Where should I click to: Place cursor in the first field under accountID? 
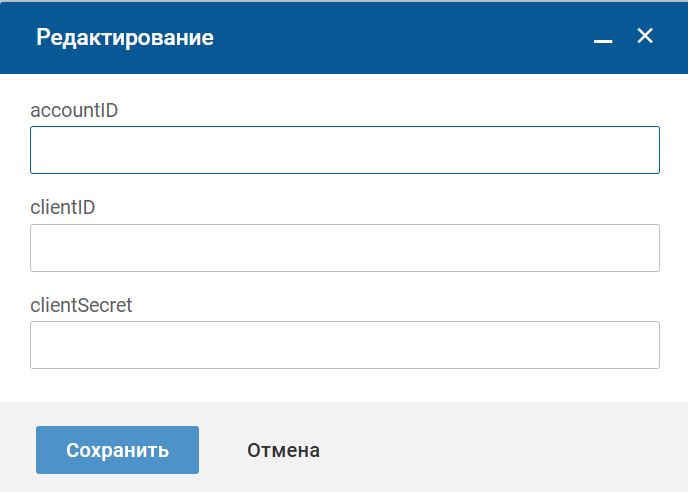point(344,150)
